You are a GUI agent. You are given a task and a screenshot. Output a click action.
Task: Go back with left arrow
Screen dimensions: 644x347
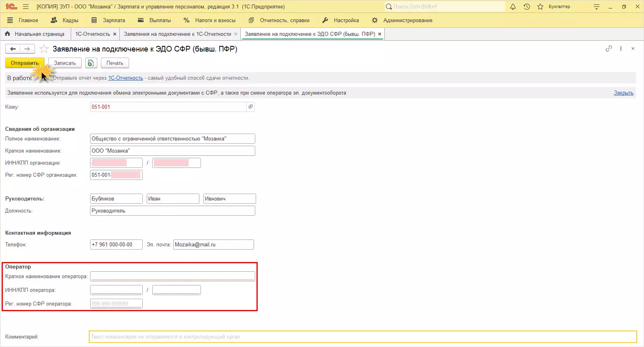coord(13,49)
